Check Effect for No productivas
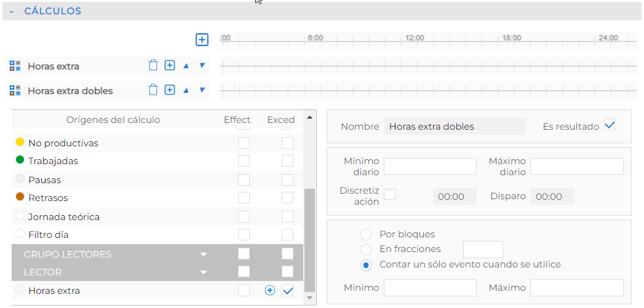The height and width of the screenshot is (308, 644). point(244,143)
